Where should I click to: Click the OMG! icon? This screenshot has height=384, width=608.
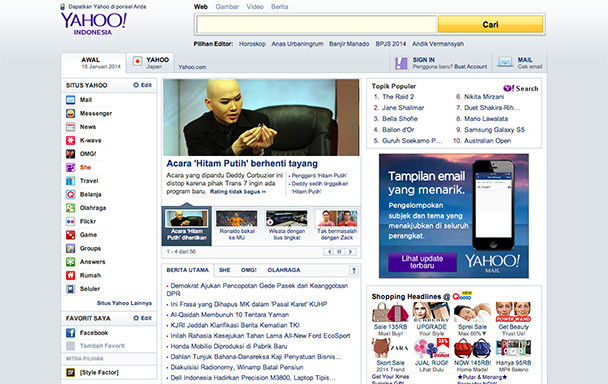(71, 154)
